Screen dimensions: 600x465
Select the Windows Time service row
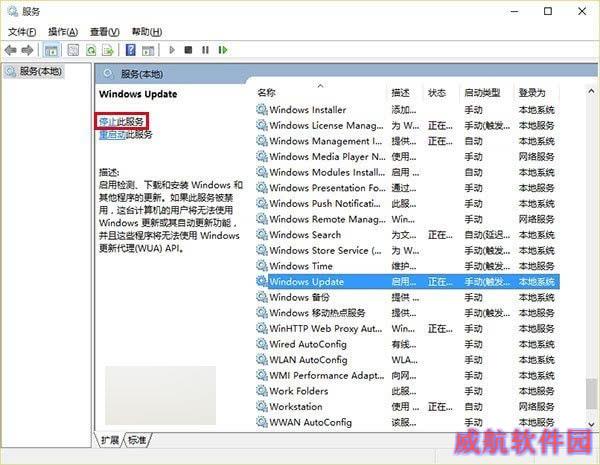click(408, 266)
